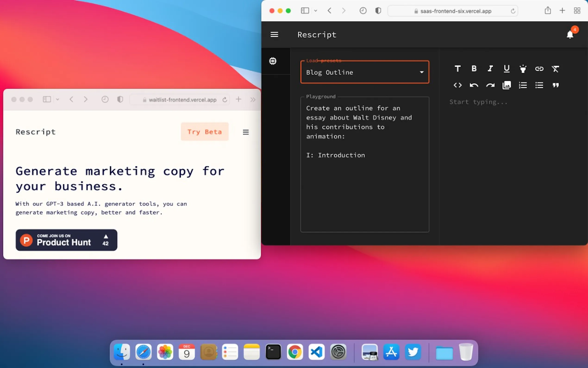Toggle bold formatting in editor toolbar
The width and height of the screenshot is (588, 368).
(474, 69)
